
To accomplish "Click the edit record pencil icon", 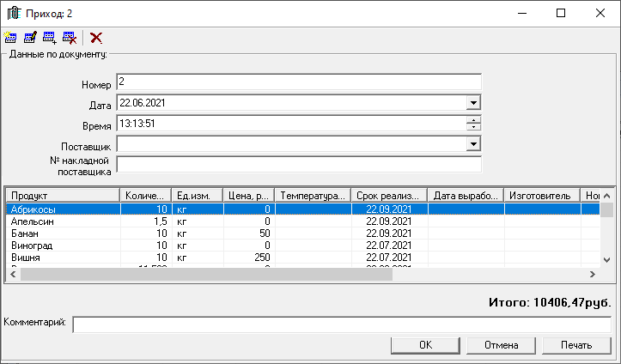I will [x=30, y=38].
